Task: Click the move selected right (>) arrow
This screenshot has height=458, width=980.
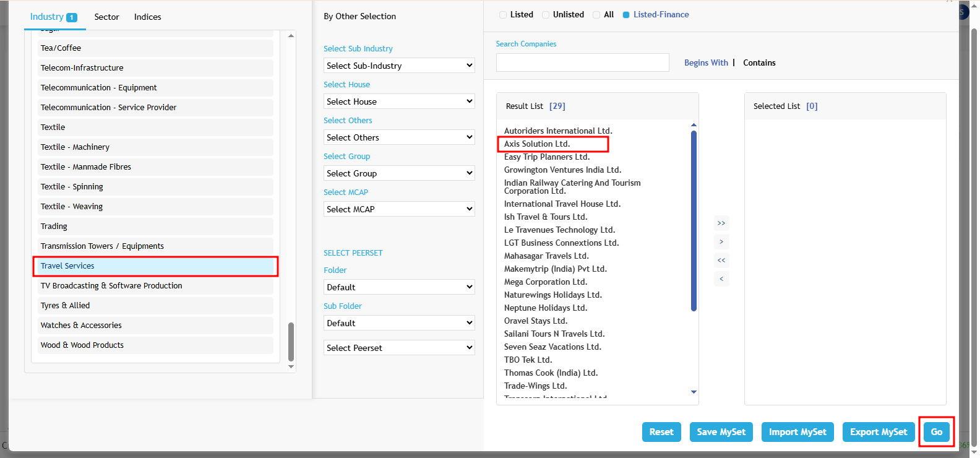Action: pos(721,241)
